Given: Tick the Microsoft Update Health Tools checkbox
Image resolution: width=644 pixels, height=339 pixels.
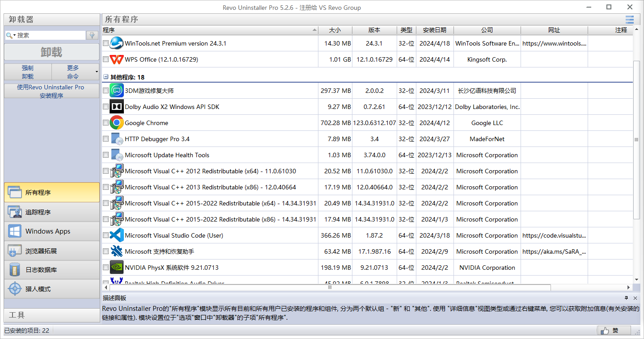Looking at the screenshot, I should [x=106, y=155].
